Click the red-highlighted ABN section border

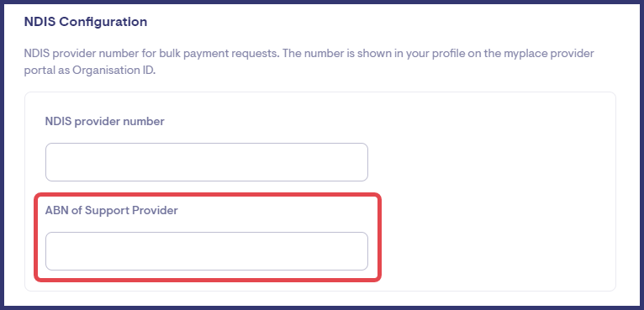pos(208,196)
